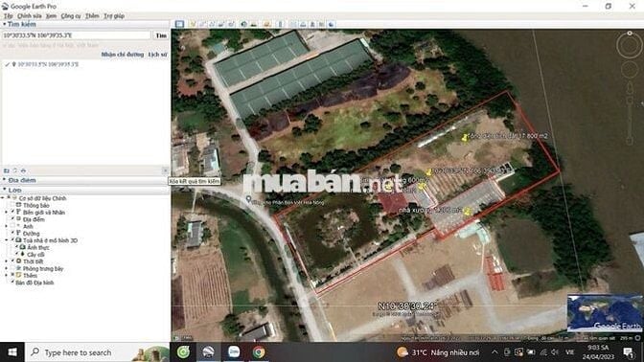Viewport: 644px width, 362px height.
Task: Collapse the Địa điểm panel header
Action: point(5,180)
